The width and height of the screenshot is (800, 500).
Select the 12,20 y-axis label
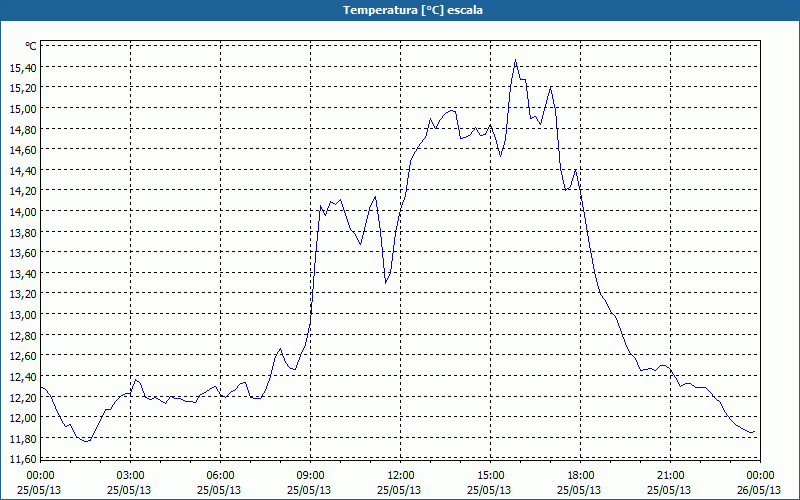click(x=22, y=397)
